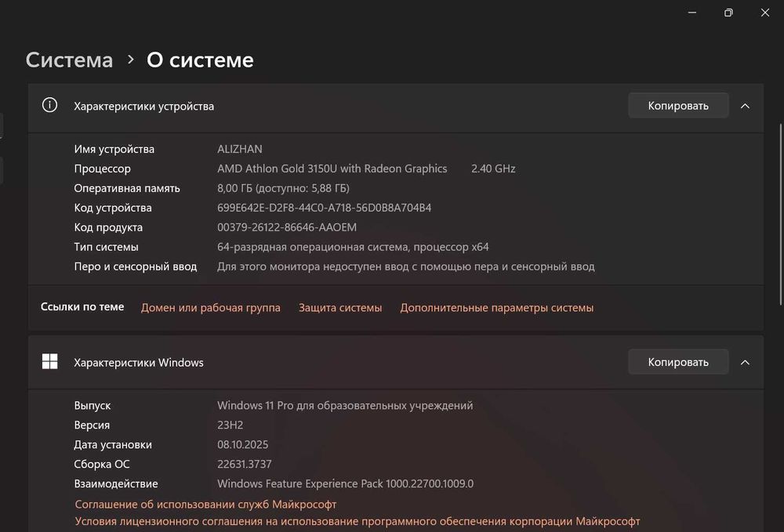The image size is (784, 532).
Task: Copy Windows specifications with Копировать
Action: pos(677,362)
